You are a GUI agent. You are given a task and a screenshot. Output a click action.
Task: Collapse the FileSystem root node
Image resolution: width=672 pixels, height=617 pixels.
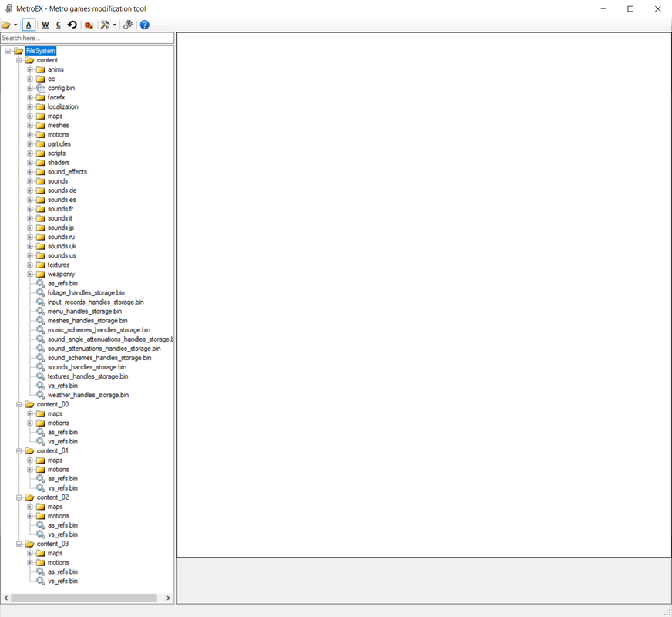tap(8, 51)
